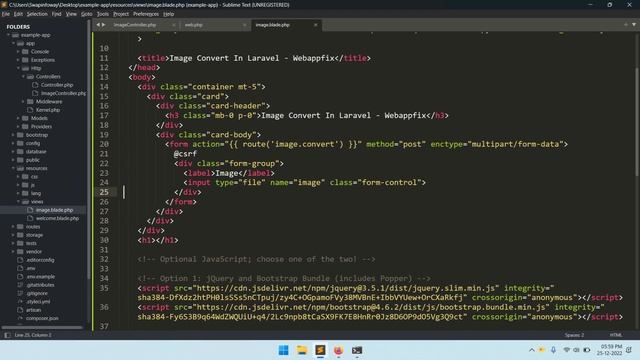
Task: Open File Explorer from the taskbar
Action: coord(302,350)
